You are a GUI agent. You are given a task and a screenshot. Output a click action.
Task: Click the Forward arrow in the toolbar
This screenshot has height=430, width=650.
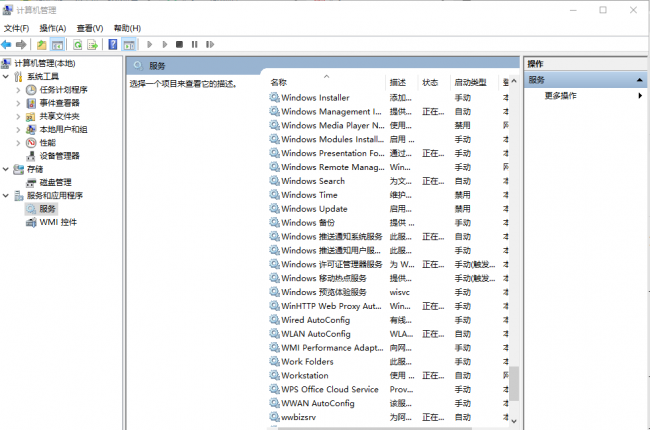click(21, 44)
